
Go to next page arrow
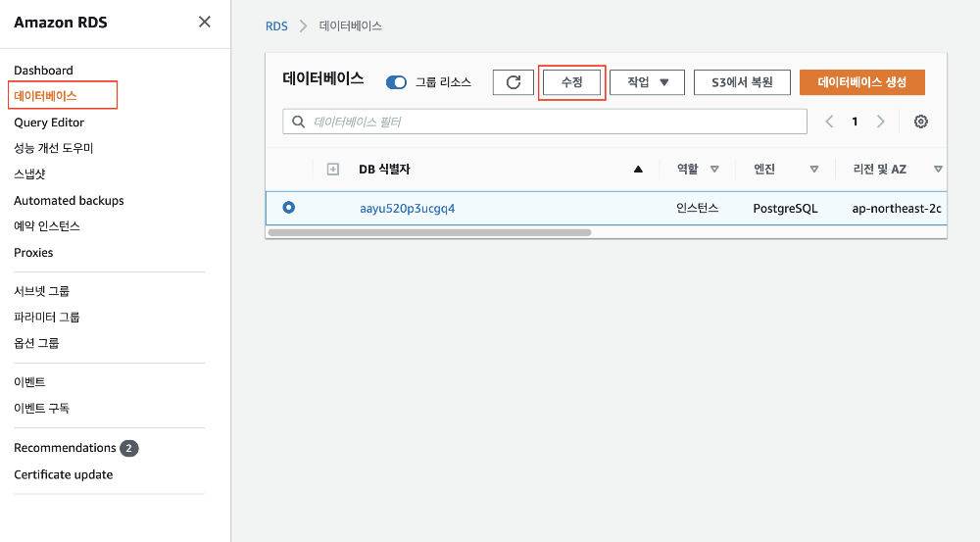881,122
